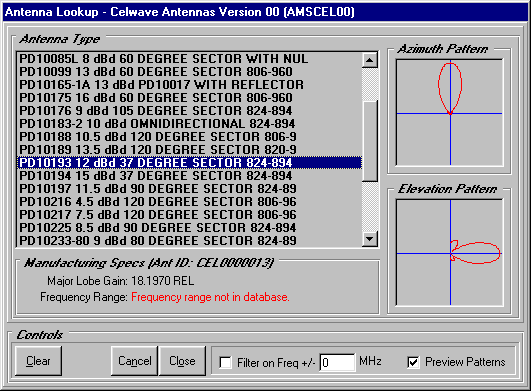This screenshot has height=391, width=531.
Task: Select PD10165-1A 13 dBd PD10017 with reflector
Action: coord(189,85)
